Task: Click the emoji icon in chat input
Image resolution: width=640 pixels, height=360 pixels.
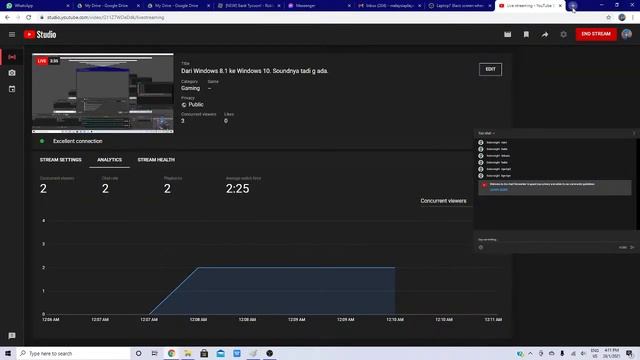Action: [481, 247]
